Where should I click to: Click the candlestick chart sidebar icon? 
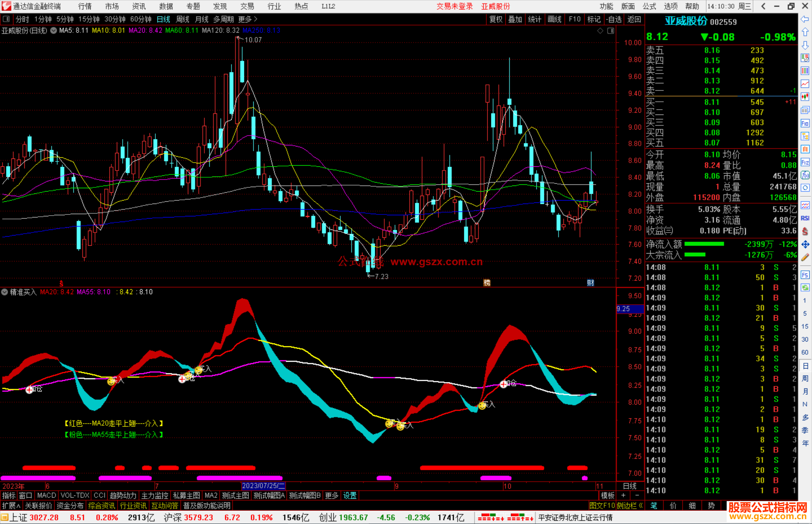click(x=805, y=97)
